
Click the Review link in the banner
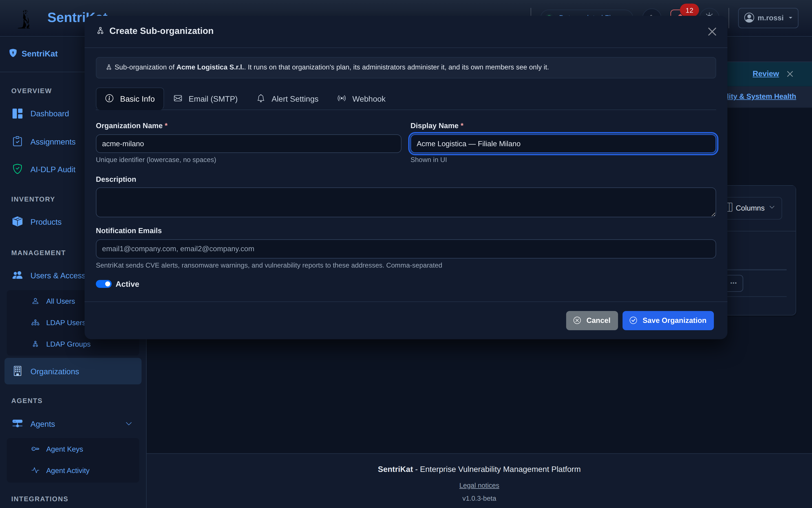click(x=766, y=74)
